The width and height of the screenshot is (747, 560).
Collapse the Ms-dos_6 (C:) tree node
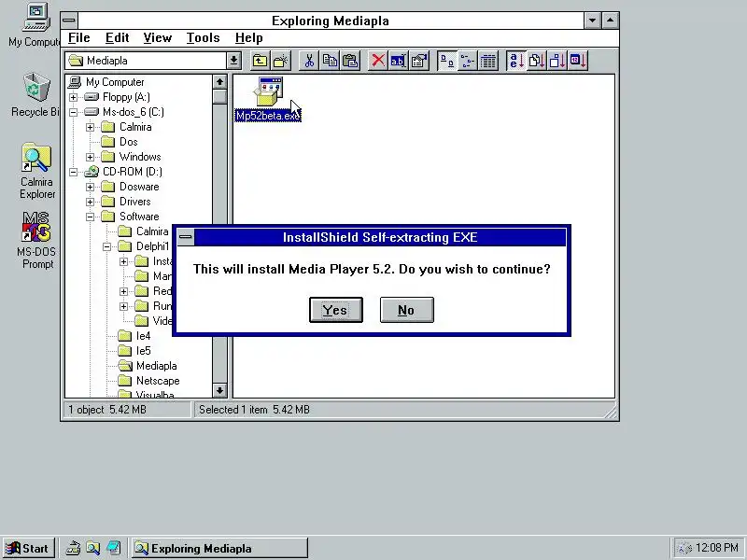[73, 112]
